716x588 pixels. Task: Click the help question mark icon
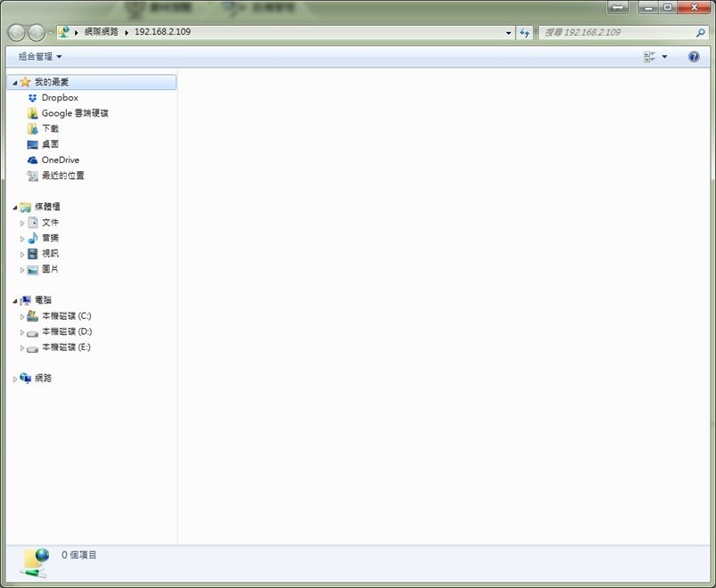pyautogui.click(x=694, y=56)
